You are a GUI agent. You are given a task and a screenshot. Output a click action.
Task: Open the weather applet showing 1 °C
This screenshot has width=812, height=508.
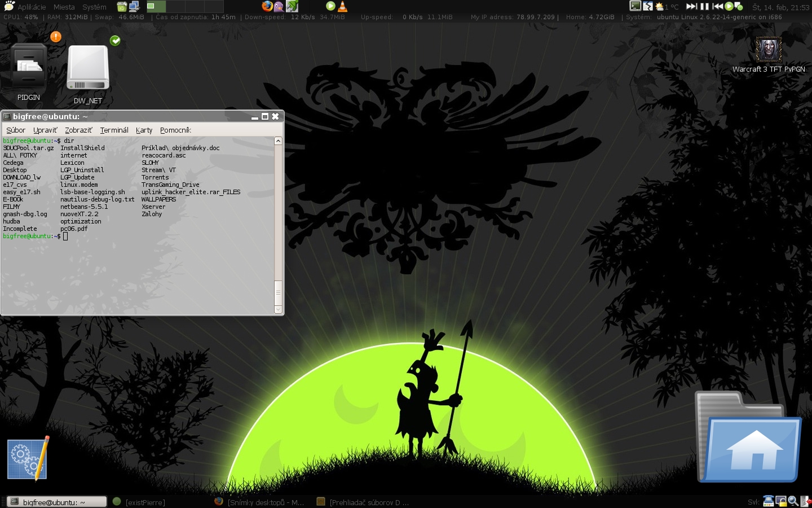(667, 7)
